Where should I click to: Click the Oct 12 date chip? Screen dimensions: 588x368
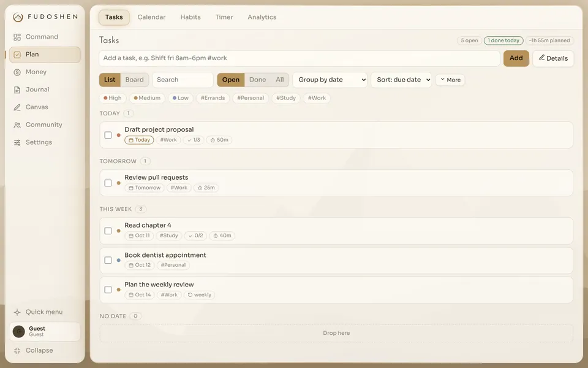(139, 265)
